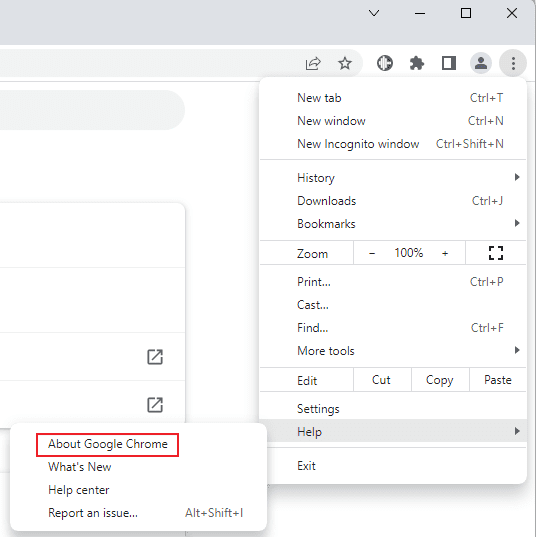The image size is (536, 537).
Task: Expand the Bookmarks submenu
Action: pos(393,224)
